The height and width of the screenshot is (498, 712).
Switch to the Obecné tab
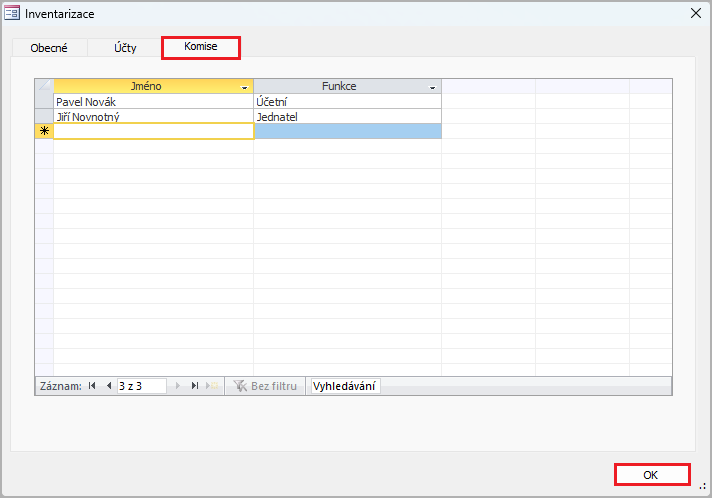tap(50, 47)
